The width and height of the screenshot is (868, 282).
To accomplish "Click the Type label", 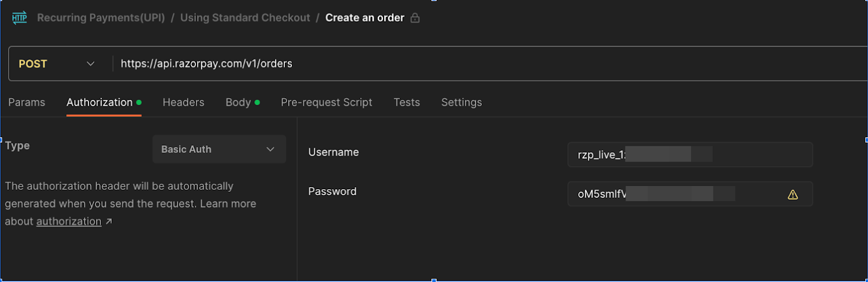I will 17,145.
